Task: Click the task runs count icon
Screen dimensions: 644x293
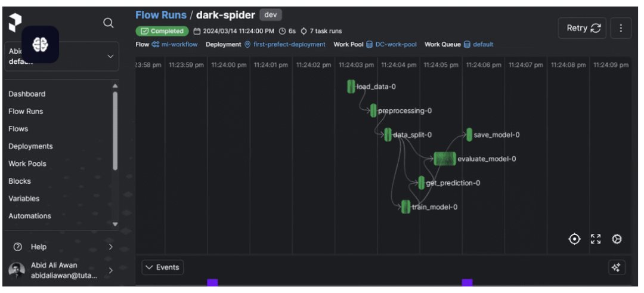Action: 304,31
